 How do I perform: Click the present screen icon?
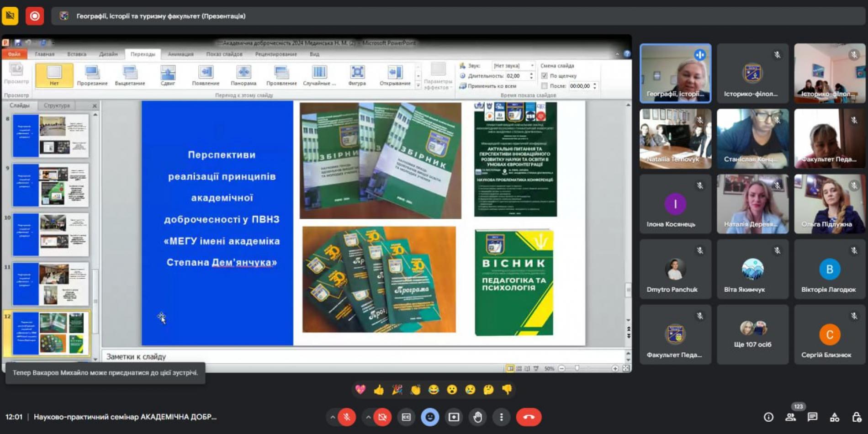pyautogui.click(x=454, y=417)
